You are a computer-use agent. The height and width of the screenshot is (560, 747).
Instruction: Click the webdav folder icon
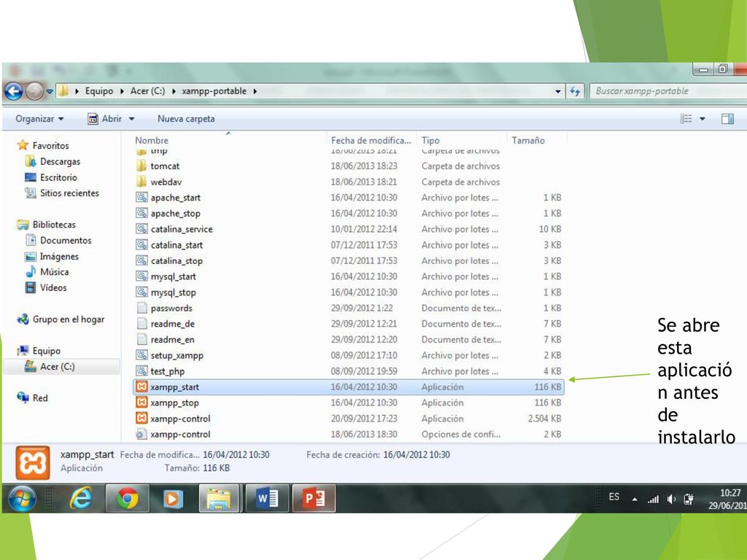coord(142,182)
